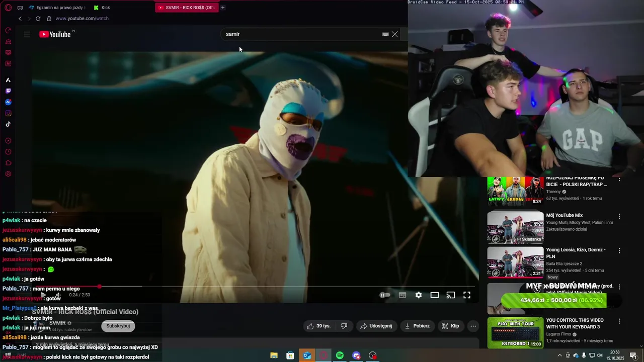
Task: Open the on-screen keyboard icon in search box
Action: (x=385, y=34)
